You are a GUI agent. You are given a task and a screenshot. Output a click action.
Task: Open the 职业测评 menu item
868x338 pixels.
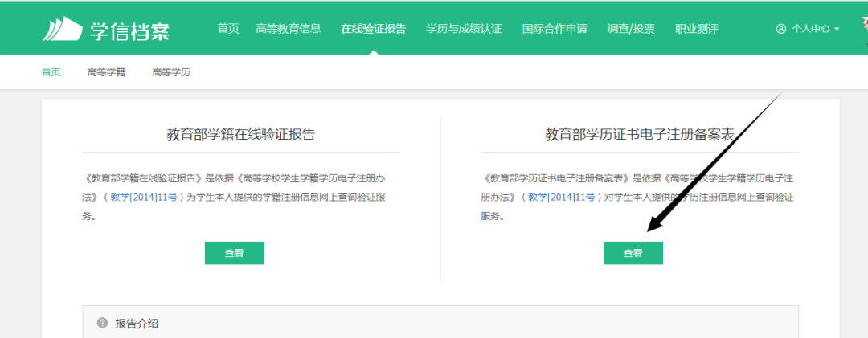(697, 29)
